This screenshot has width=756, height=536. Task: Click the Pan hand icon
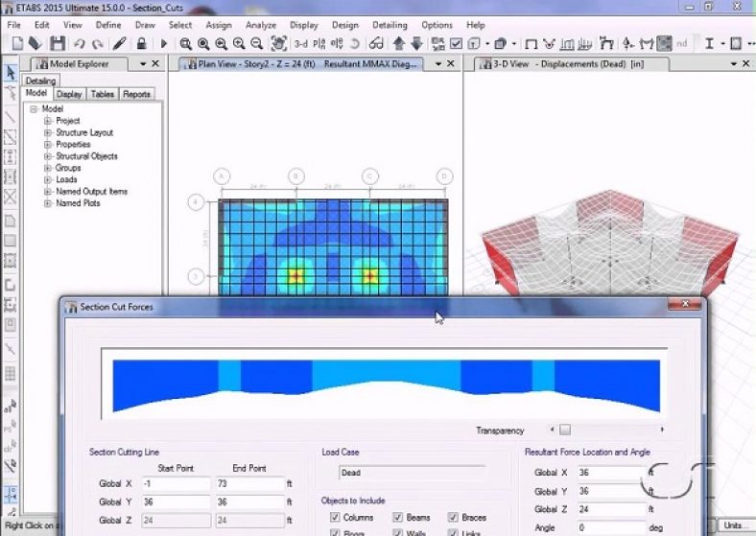[278, 43]
